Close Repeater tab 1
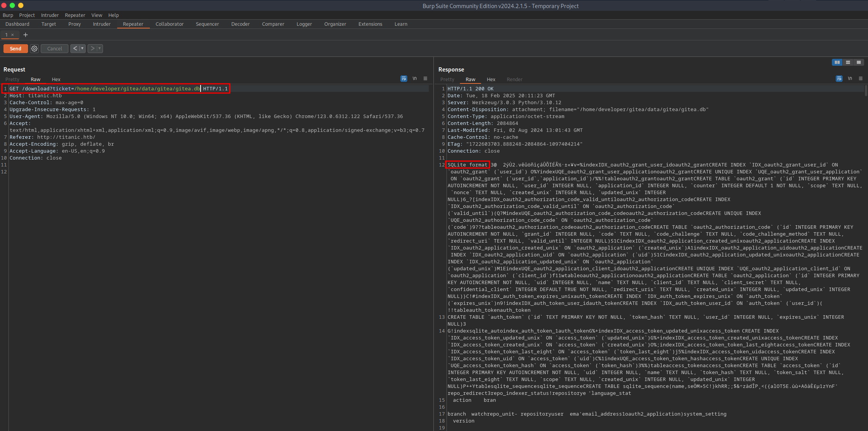The width and height of the screenshot is (868, 431). [x=12, y=35]
